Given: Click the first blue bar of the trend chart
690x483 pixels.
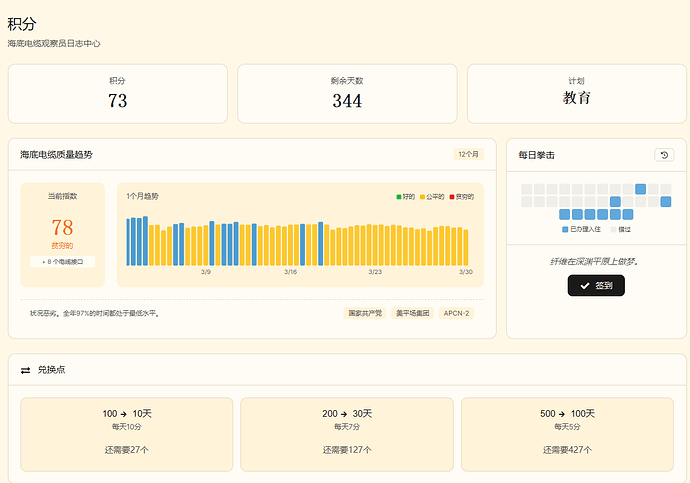Looking at the screenshot, I should [x=128, y=242].
